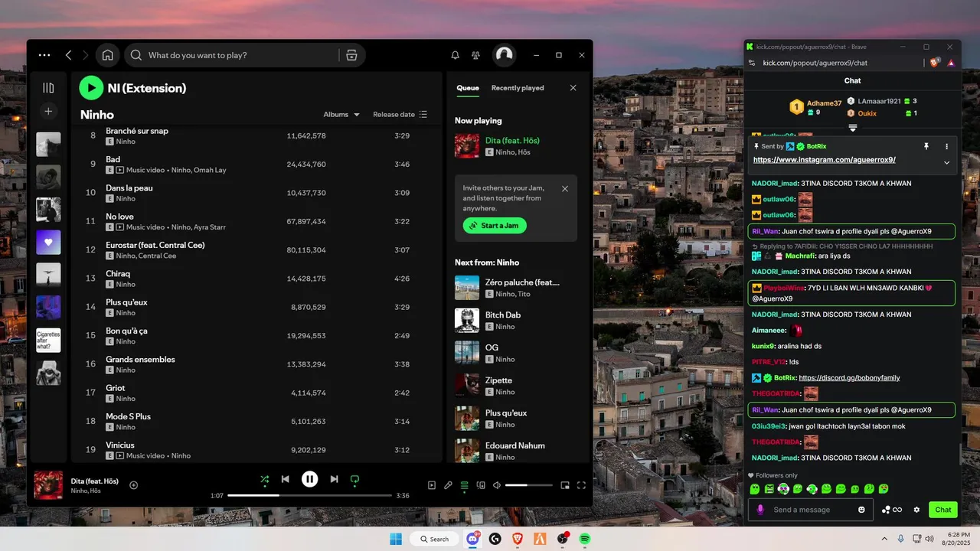Skip to the previous track
The height and width of the screenshot is (551, 980).
click(x=285, y=479)
